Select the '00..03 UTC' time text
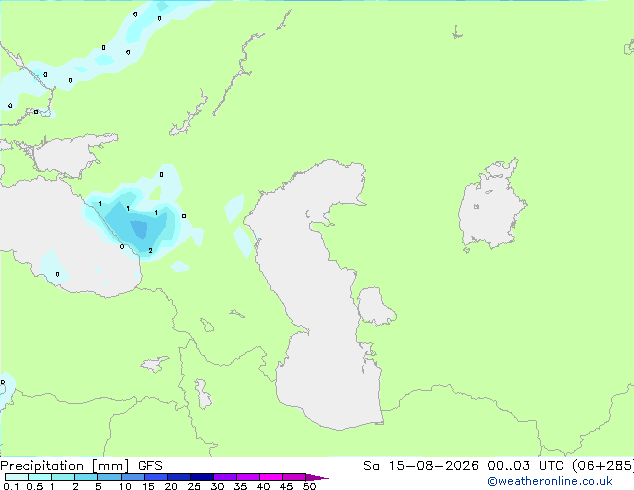Screen dimensions: 634x490 (x=524, y=466)
